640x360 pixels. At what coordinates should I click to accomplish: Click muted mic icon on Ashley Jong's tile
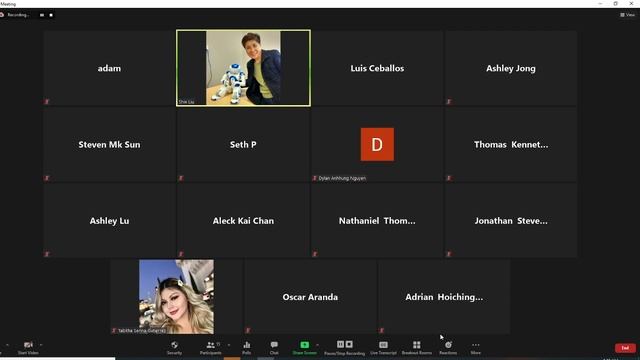pyautogui.click(x=449, y=102)
